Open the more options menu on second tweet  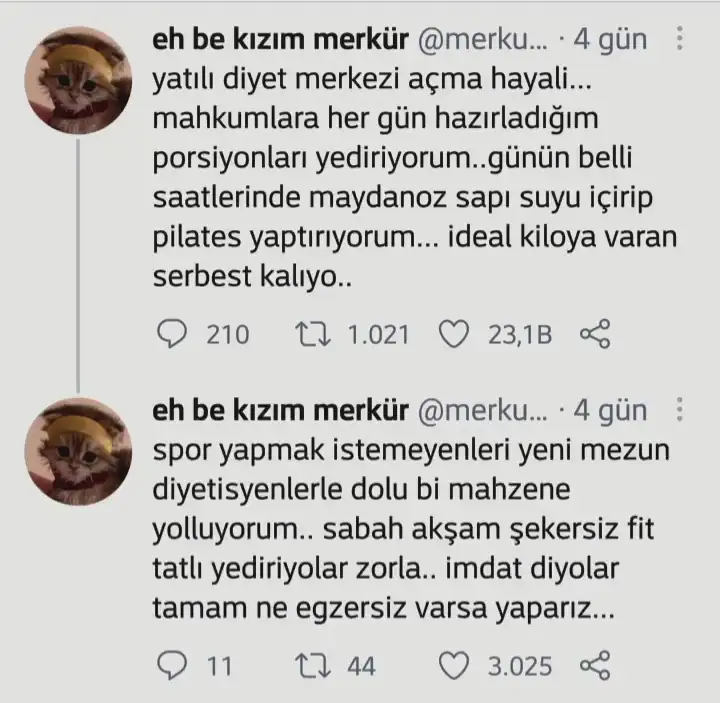click(681, 410)
